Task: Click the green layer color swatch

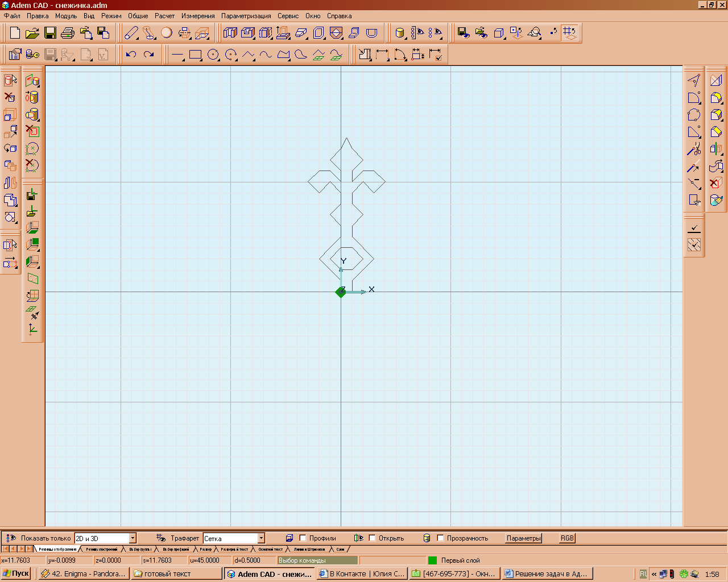Action: click(x=432, y=560)
